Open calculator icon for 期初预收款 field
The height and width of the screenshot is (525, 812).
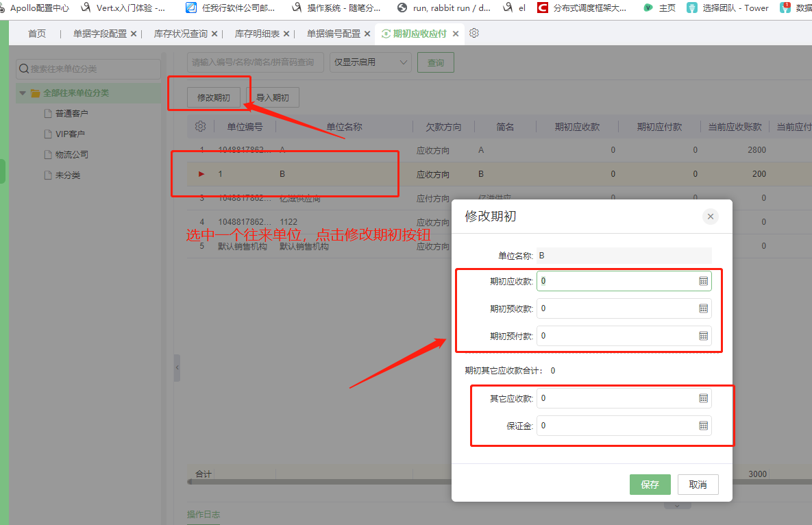tap(703, 308)
